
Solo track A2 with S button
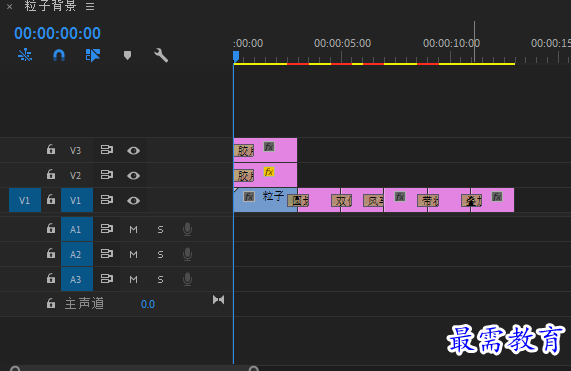[x=160, y=254]
